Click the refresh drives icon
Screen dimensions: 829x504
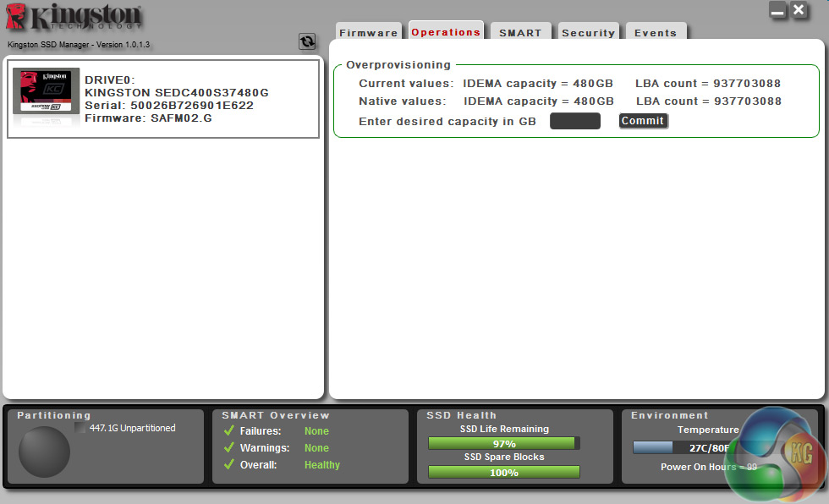pyautogui.click(x=307, y=41)
